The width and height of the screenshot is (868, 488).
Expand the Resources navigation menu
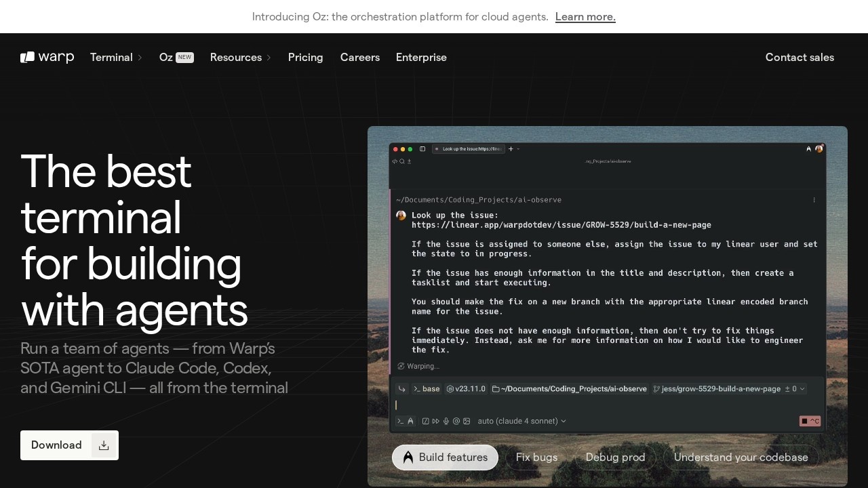click(240, 58)
